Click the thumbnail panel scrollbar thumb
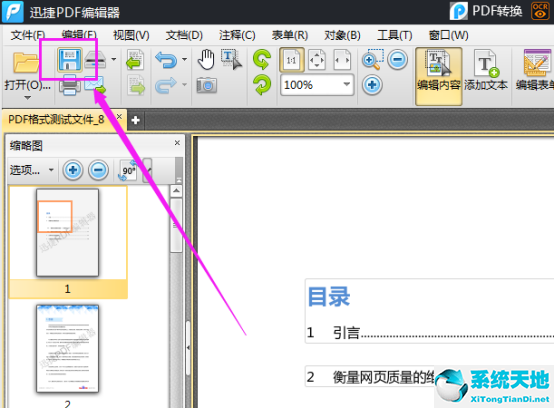Image resolution: width=554 pixels, height=408 pixels. 176,225
